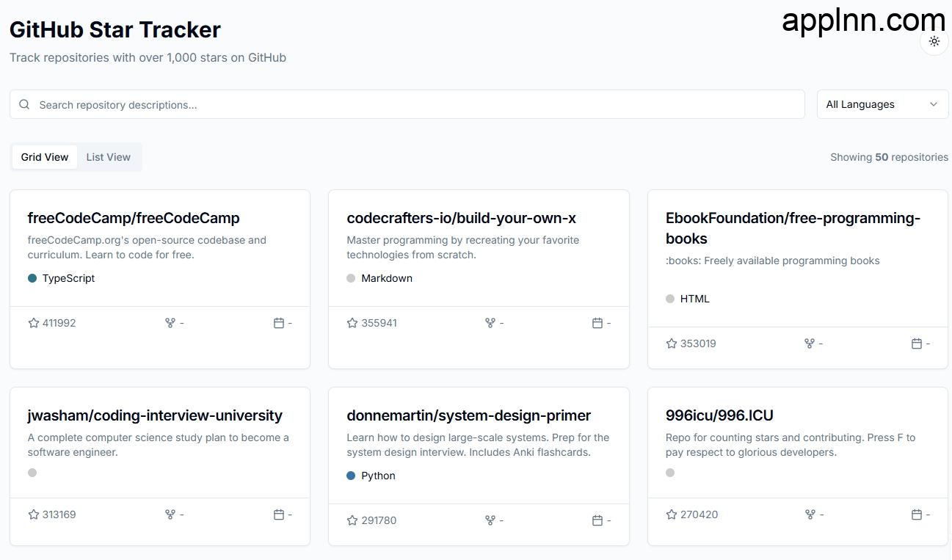Click star icon on build-your-own-x card
952x560 pixels.
[352, 323]
